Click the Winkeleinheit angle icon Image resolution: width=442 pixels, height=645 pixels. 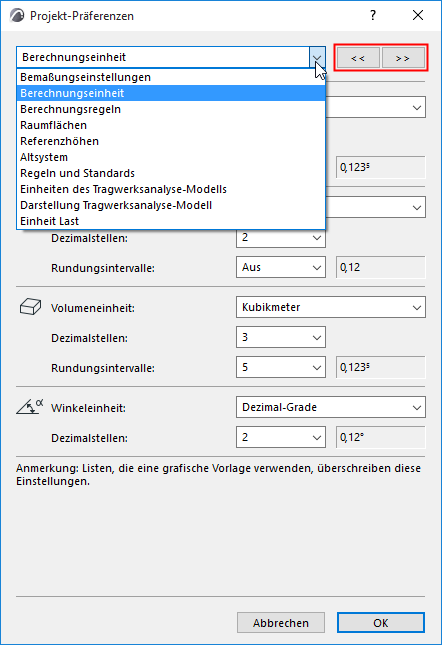30,406
